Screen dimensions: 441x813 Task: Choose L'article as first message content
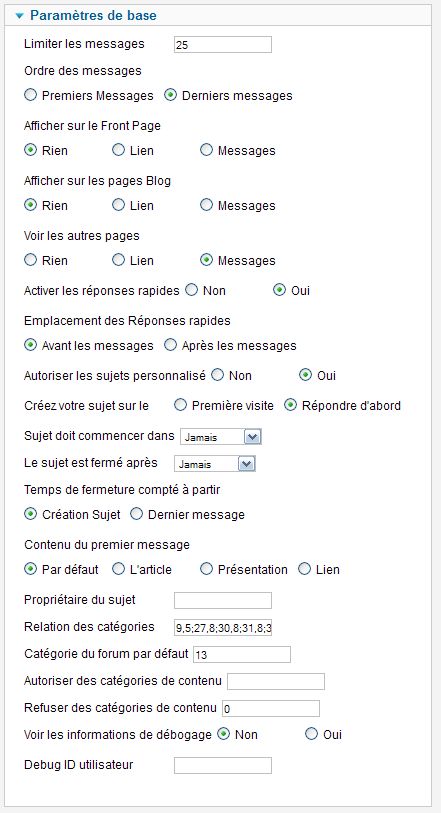[x=119, y=569]
